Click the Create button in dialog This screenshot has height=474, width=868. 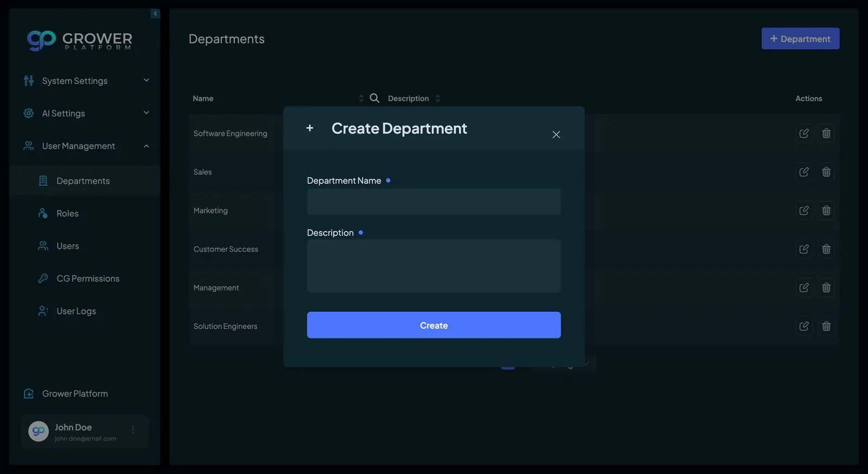click(x=434, y=325)
